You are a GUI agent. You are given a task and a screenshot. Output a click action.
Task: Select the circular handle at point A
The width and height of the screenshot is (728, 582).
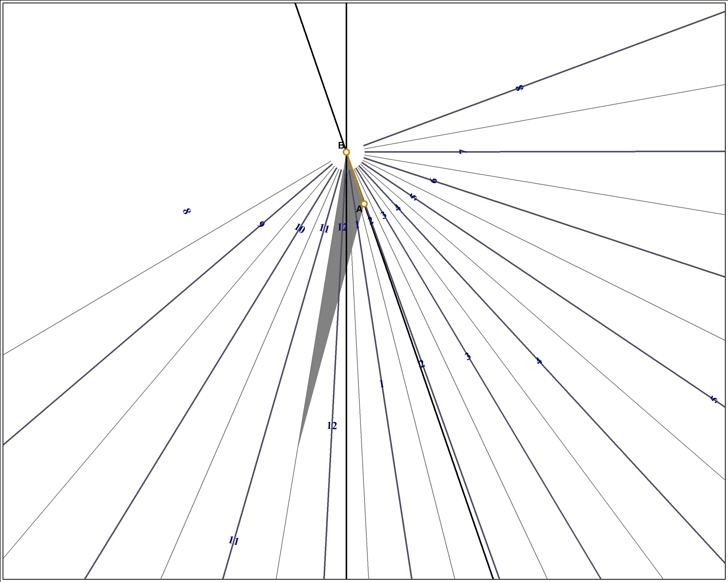[x=364, y=204]
